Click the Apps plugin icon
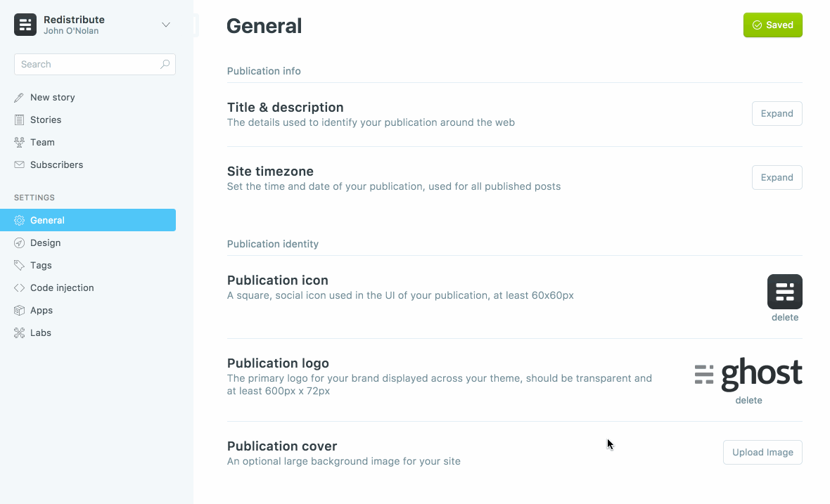The height and width of the screenshot is (504, 830). pyautogui.click(x=19, y=310)
